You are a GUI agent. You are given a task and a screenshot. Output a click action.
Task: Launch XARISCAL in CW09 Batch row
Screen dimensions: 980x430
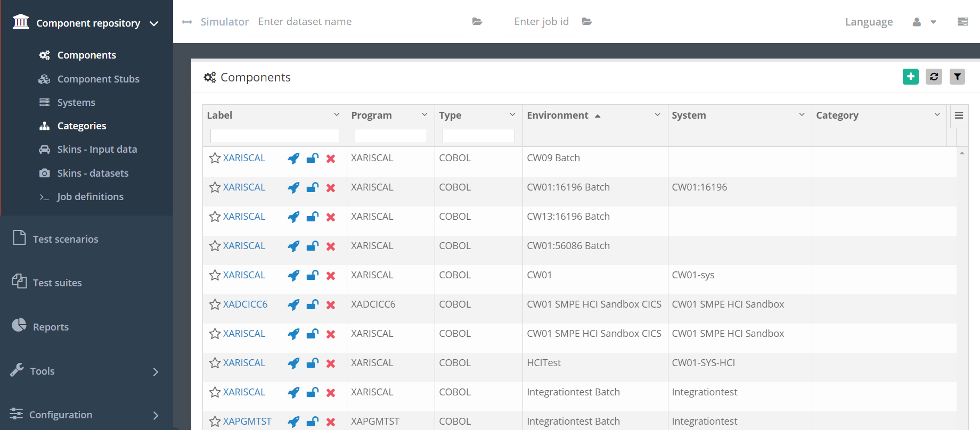coord(293,158)
